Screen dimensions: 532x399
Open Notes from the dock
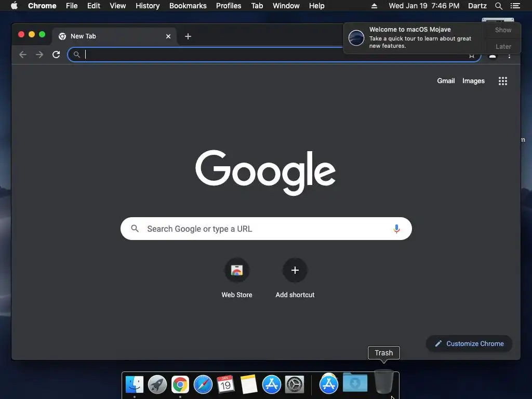tap(249, 384)
